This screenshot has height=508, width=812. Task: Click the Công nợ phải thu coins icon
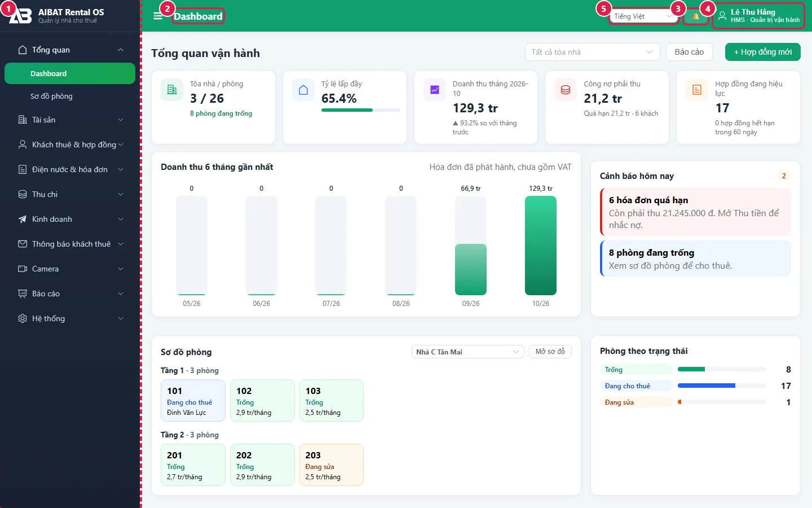(566, 90)
